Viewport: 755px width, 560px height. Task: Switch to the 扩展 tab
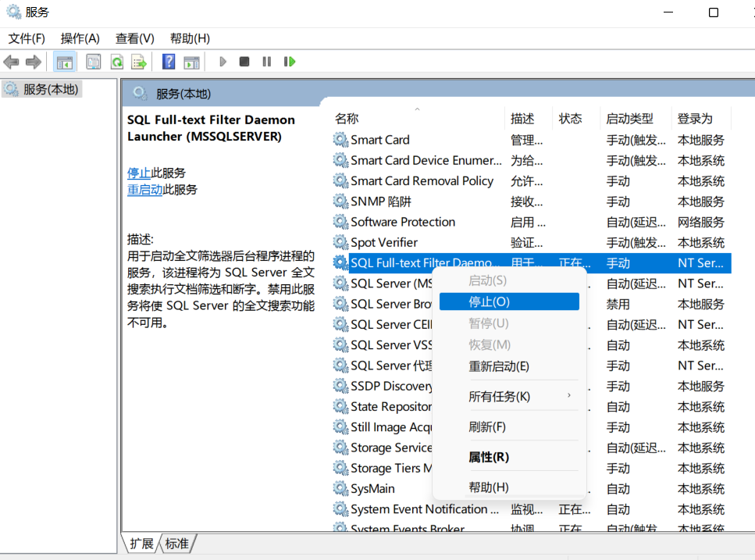[x=141, y=544]
